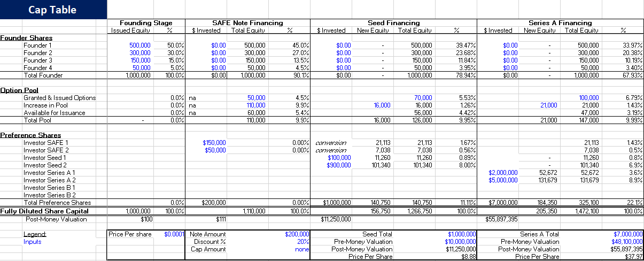Select Investor Series A 2's $5,000,000 investment
This screenshot has width=644, height=261.
point(503,180)
